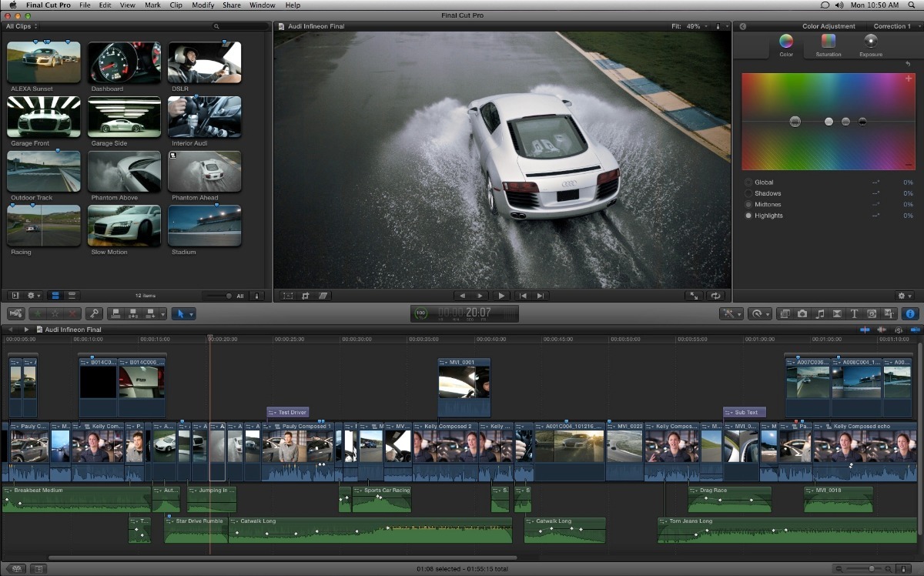Select the Phantom Ahead clip thumbnail
Image resolution: width=924 pixels, height=576 pixels.
click(204, 172)
